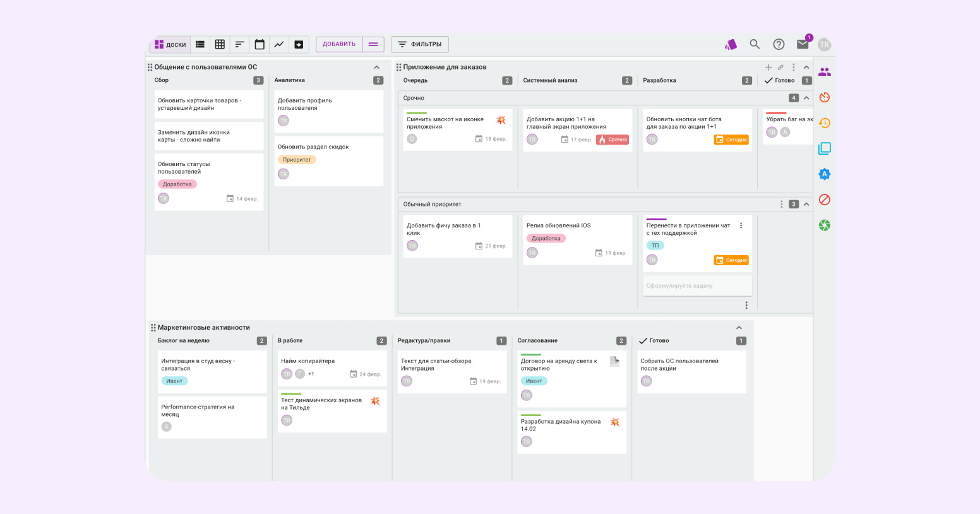Collapse the Обычный приоритет swimlane

point(806,204)
